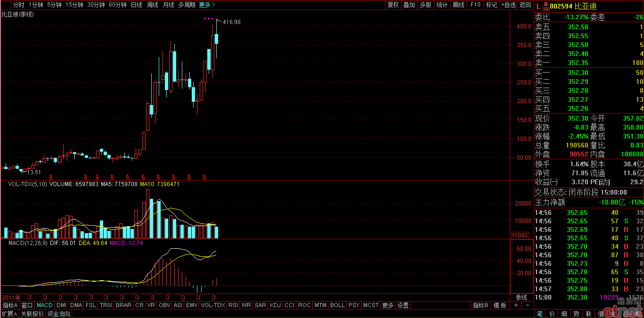Click the 画线 drawing tools button

(x=458, y=5)
